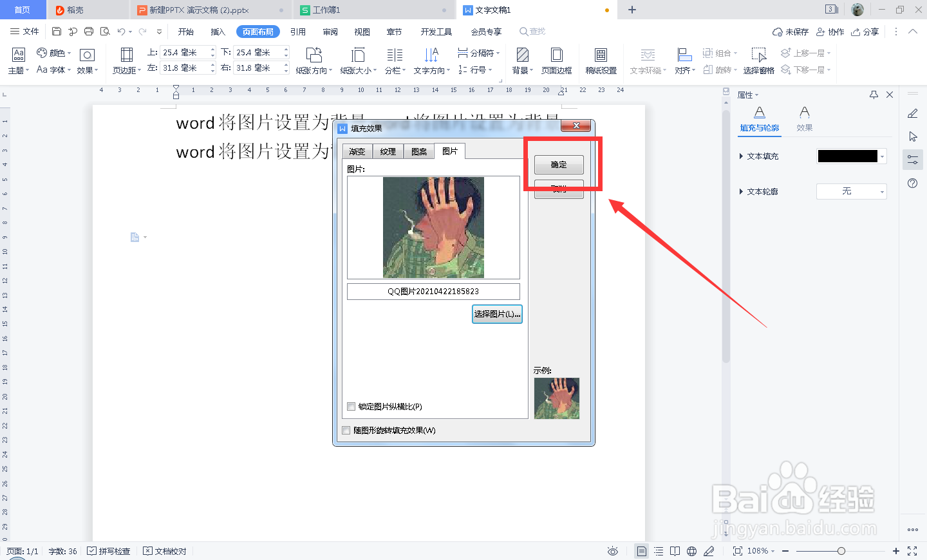This screenshot has height=560, width=927.
Task: Check 随图形旋转填充效果 checkbox
Action: [x=346, y=430]
